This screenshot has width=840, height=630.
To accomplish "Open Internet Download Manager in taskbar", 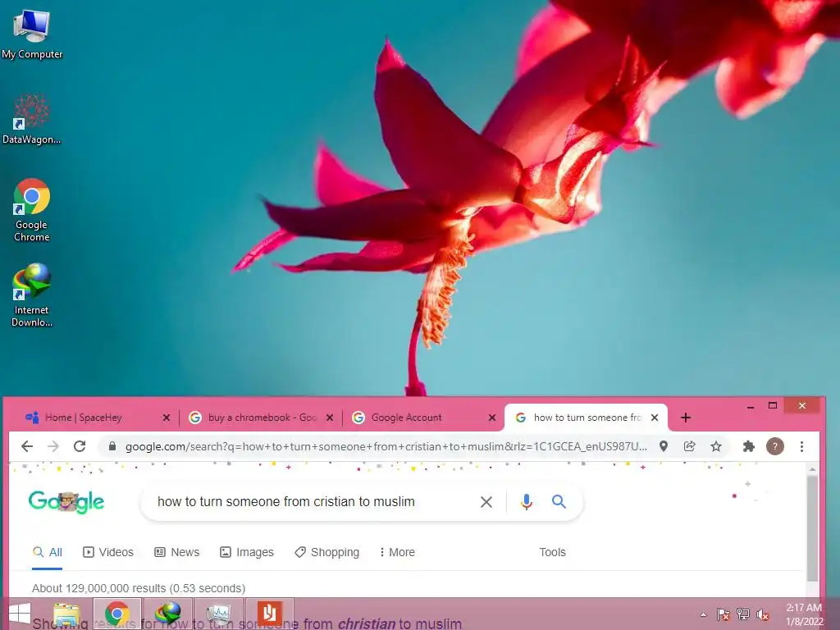I will (167, 614).
